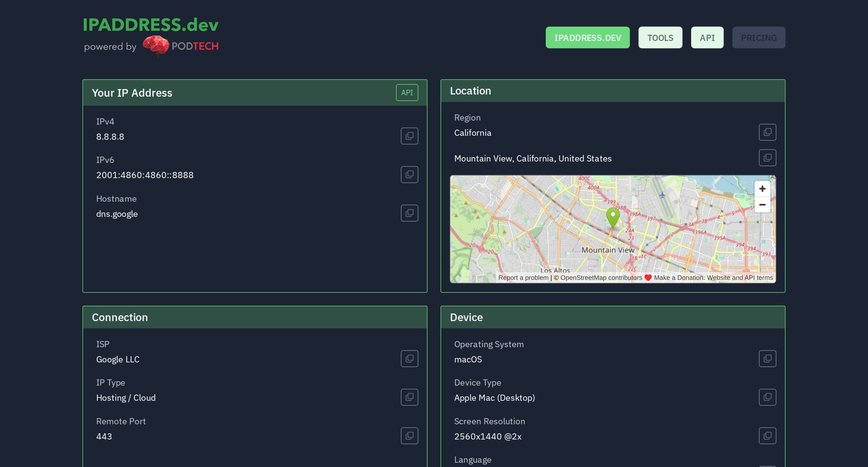The width and height of the screenshot is (868, 467).
Task: Click the Hosting / Cloud value
Action: click(126, 398)
